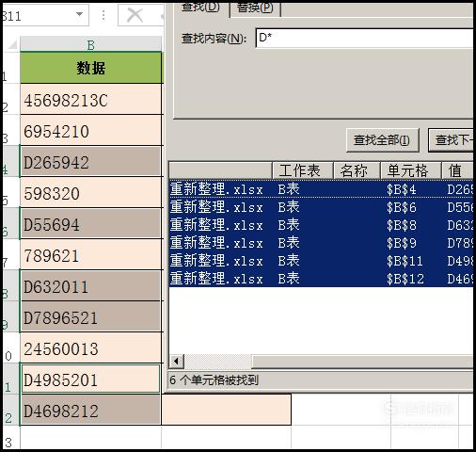Viewport: 476px width, 452px height.
Task: Select the result row for $B$6
Action: point(321,207)
